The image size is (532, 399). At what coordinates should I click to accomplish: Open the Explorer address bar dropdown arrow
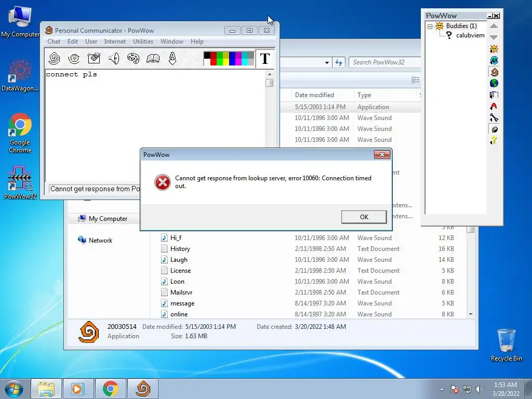(x=327, y=62)
